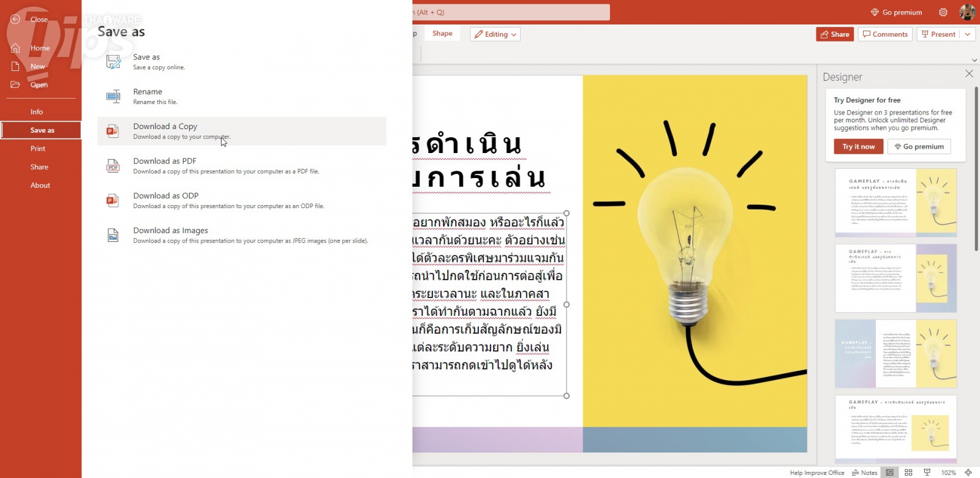Click the Close back arrow icon
980x478 pixels.
click(x=15, y=20)
